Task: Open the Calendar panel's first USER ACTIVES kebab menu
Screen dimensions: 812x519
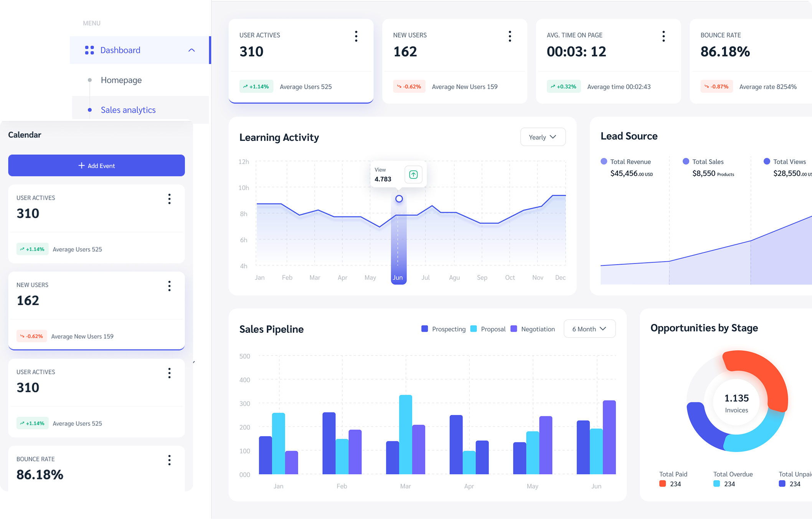Action: coord(169,199)
